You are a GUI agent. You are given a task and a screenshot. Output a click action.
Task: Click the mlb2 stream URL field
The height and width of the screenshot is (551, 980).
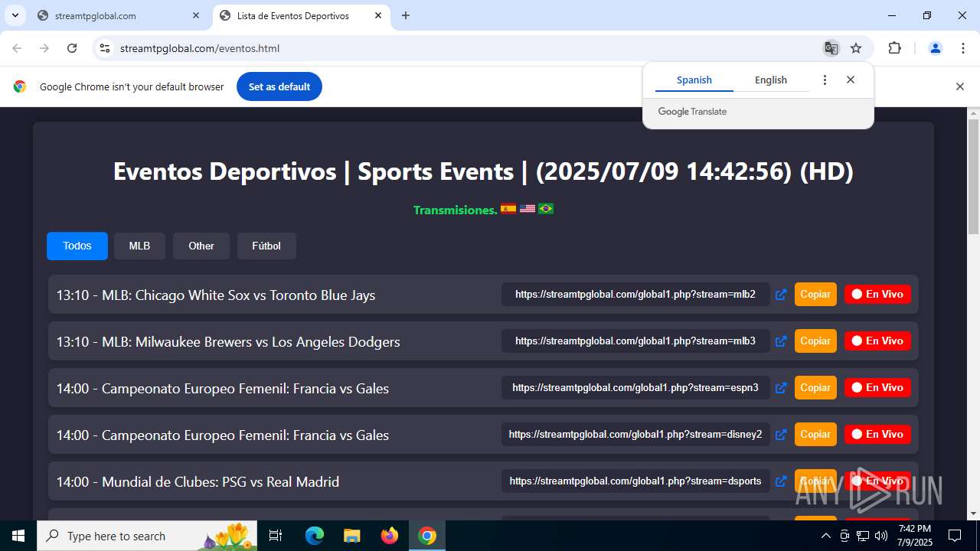coord(635,294)
